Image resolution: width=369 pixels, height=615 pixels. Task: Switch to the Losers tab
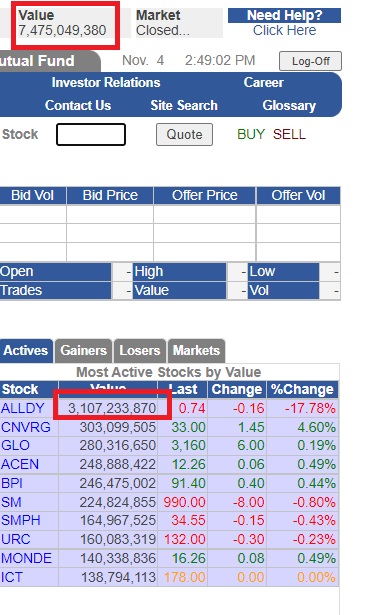[x=140, y=351]
